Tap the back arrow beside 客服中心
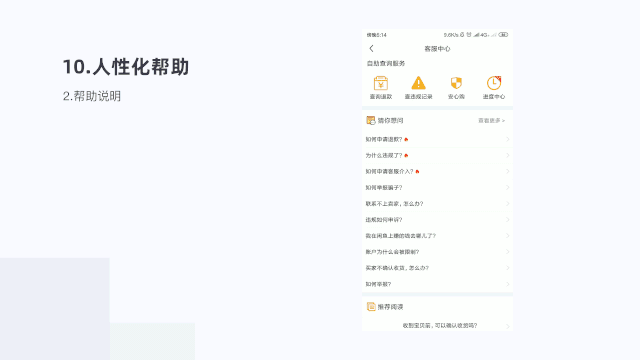 pyautogui.click(x=371, y=49)
